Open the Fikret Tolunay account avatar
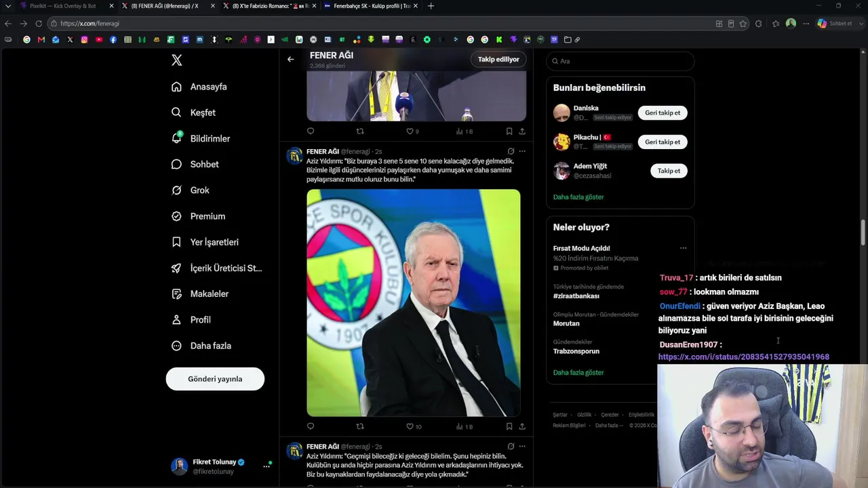868x488 pixels. click(x=179, y=466)
